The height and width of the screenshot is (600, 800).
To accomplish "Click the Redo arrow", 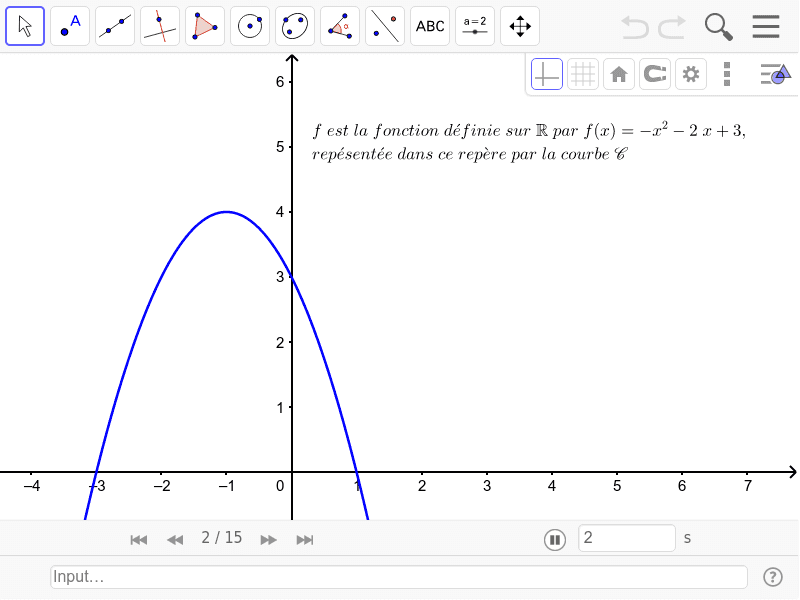I will coord(672,27).
